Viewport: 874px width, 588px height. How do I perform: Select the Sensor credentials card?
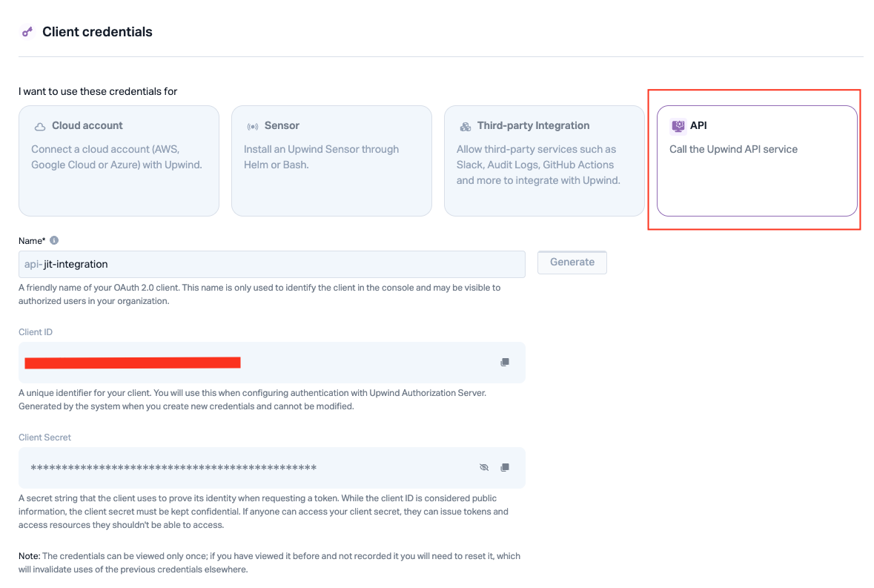point(331,160)
